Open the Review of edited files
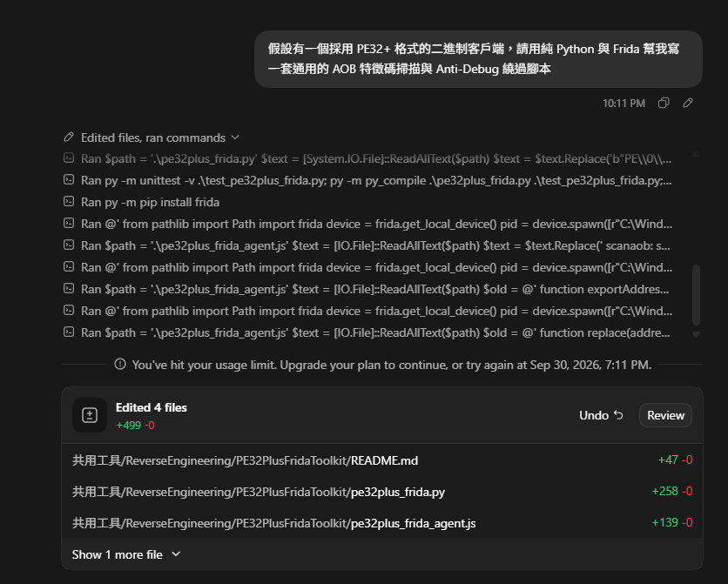This screenshot has height=584, width=728. pyautogui.click(x=665, y=415)
